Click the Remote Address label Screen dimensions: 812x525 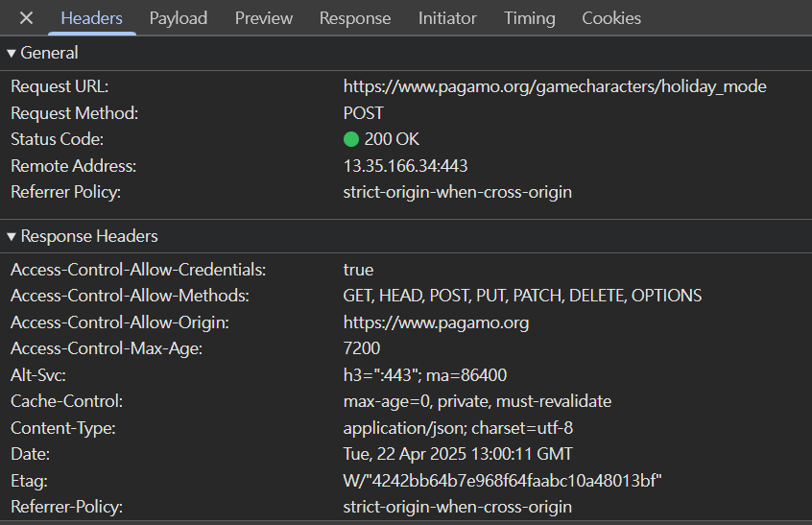(x=73, y=166)
